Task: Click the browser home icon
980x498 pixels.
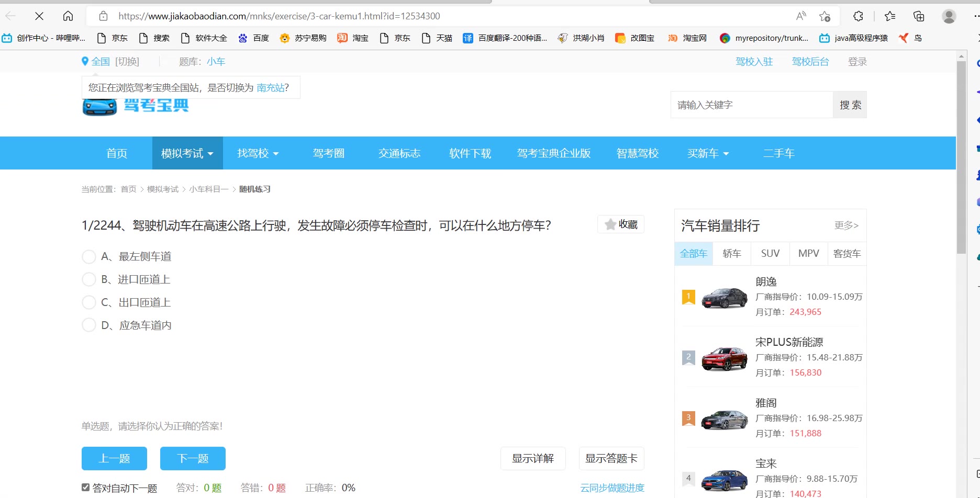Action: click(x=68, y=16)
